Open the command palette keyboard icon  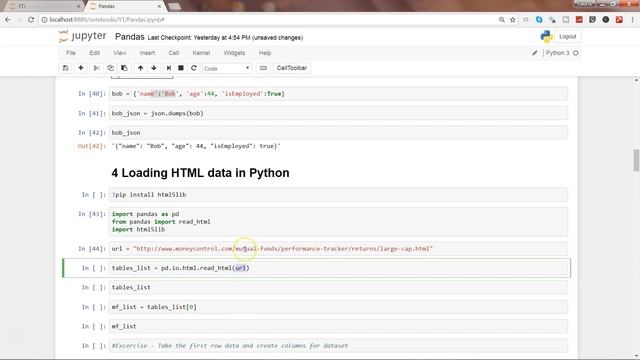[263, 68]
